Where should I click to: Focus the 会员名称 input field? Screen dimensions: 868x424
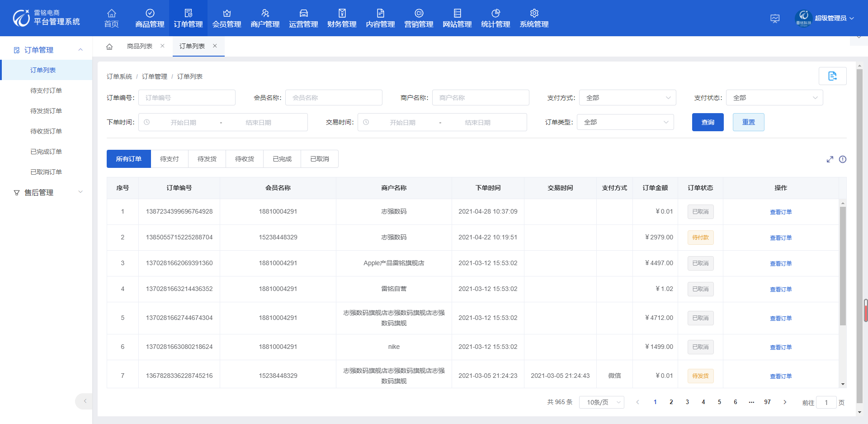point(334,98)
